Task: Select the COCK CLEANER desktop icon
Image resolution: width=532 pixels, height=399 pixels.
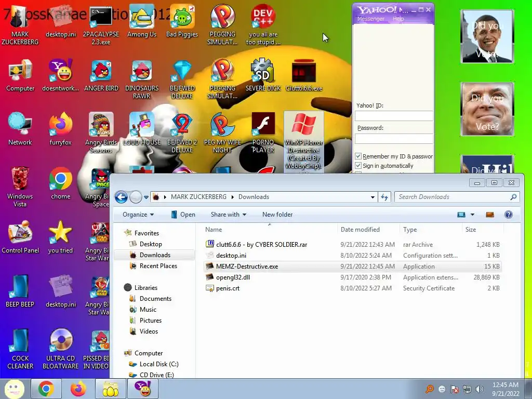Action: 20,349
